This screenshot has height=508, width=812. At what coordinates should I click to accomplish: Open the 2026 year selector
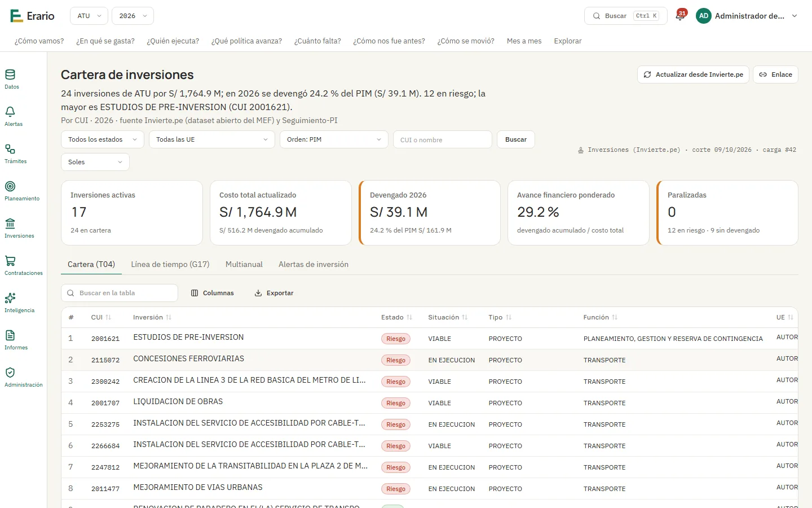pyautogui.click(x=133, y=16)
